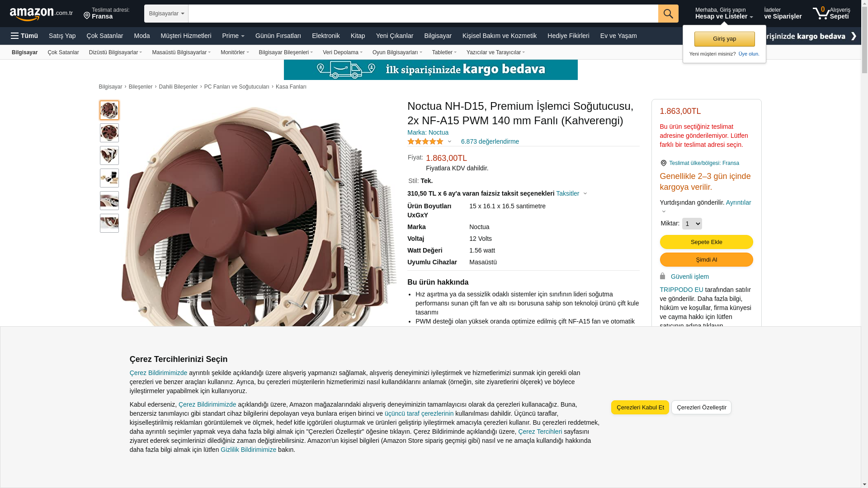Click the delivery location pin for Fransa

pos(87,16)
